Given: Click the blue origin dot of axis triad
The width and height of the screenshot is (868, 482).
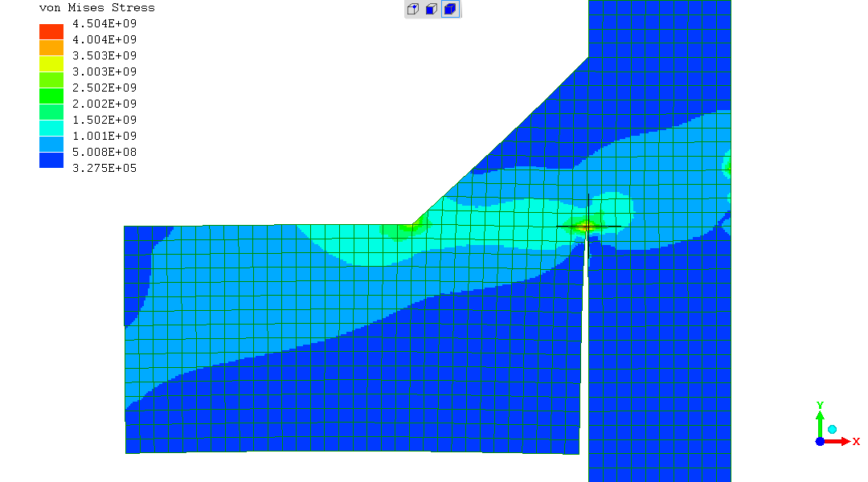Looking at the screenshot, I should pos(820,441).
